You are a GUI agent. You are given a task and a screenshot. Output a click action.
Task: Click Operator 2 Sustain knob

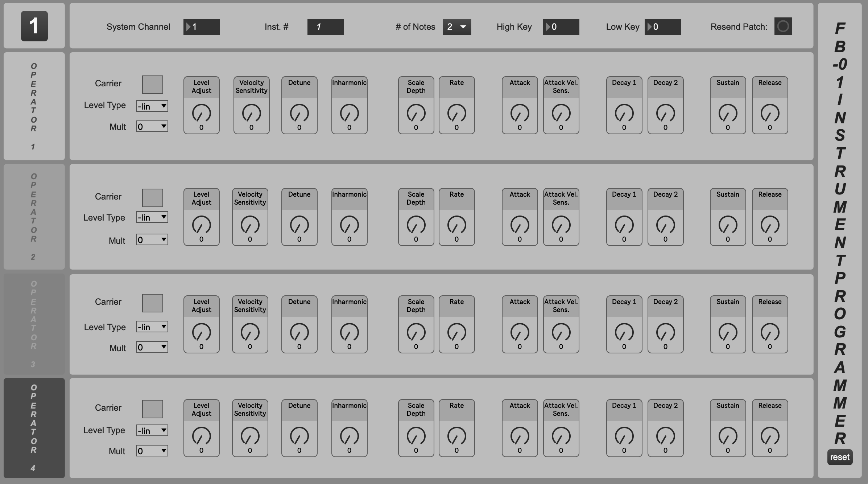[727, 225]
